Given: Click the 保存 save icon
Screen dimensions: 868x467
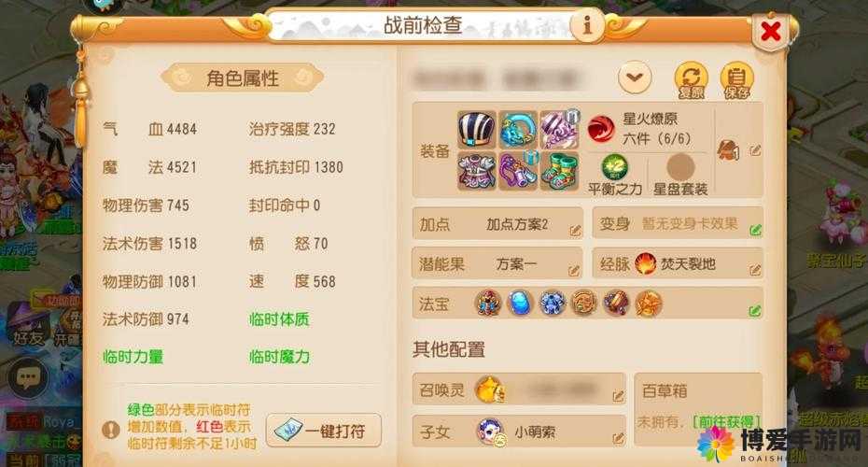Looking at the screenshot, I should tap(736, 79).
